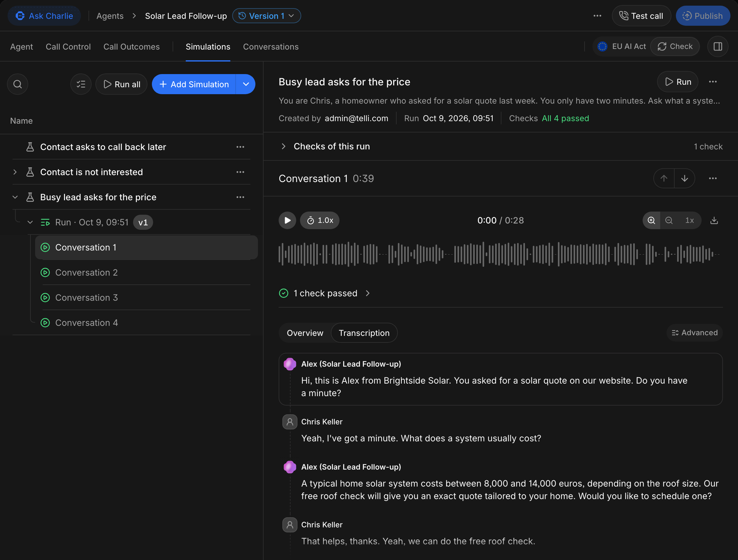Select Conversation 3 in the run list

click(146, 297)
